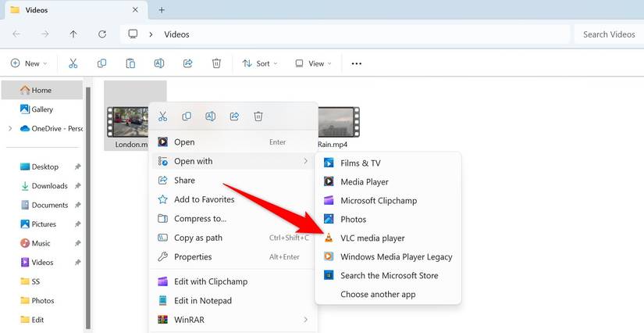Click the Copy icon in the context menu

[187, 116]
